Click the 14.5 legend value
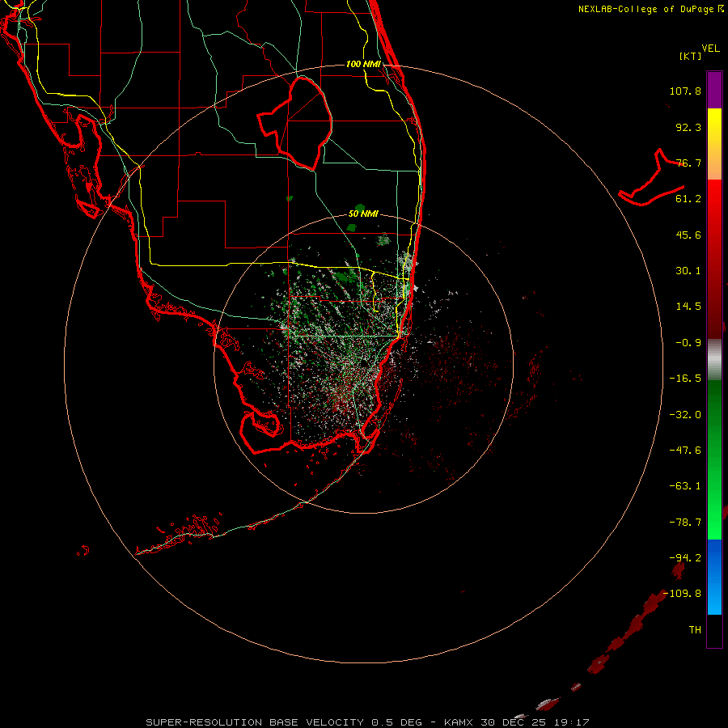The image size is (728, 728). (688, 307)
